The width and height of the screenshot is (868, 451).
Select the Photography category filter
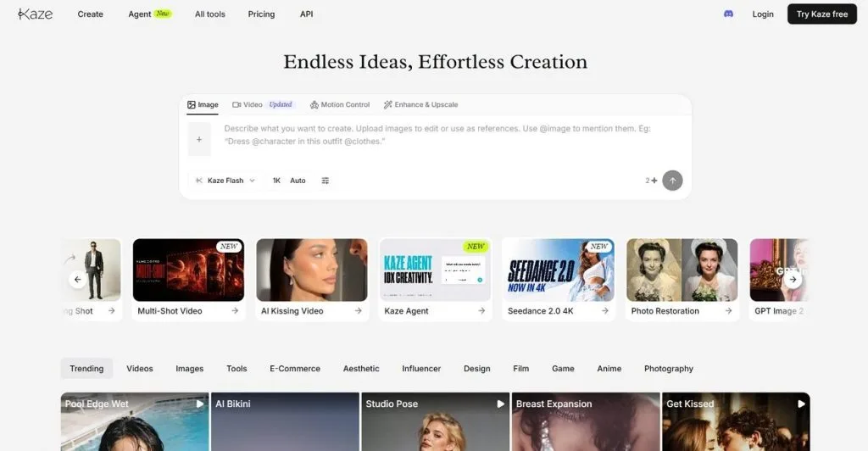[x=668, y=369]
